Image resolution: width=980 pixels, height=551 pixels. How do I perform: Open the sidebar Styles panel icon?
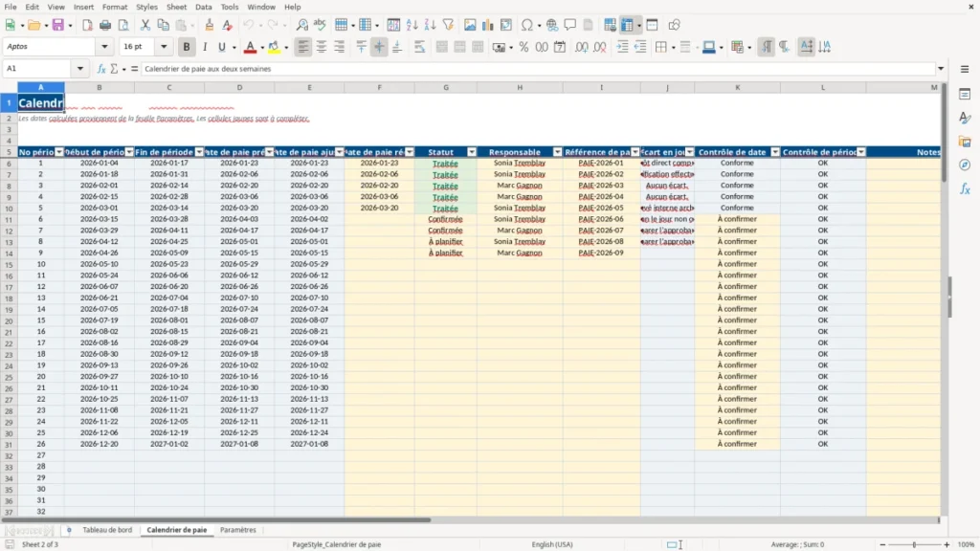point(965,118)
